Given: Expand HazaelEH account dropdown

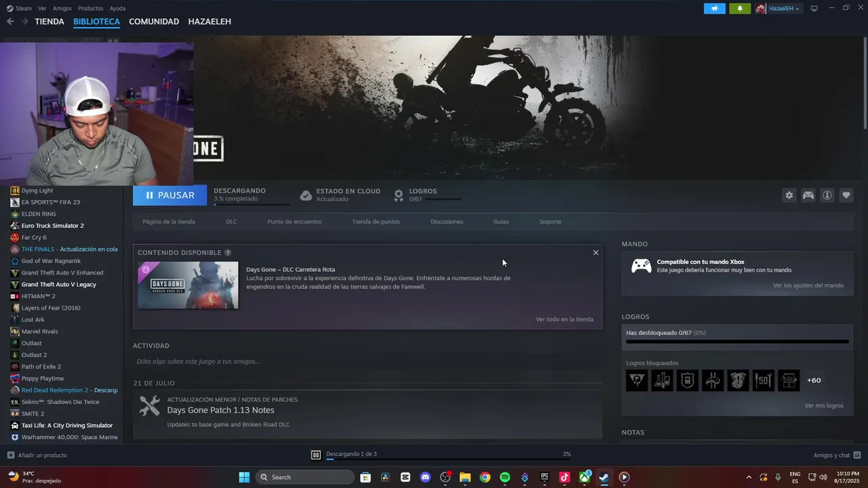Looking at the screenshot, I should 778,8.
